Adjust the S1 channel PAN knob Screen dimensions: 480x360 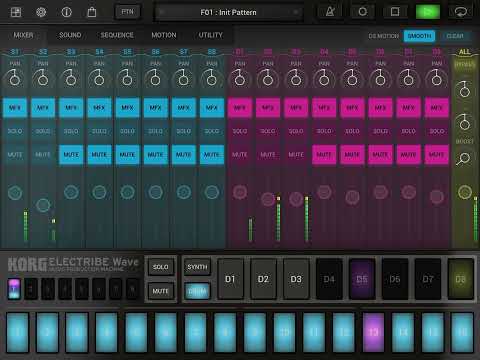pos(15,79)
